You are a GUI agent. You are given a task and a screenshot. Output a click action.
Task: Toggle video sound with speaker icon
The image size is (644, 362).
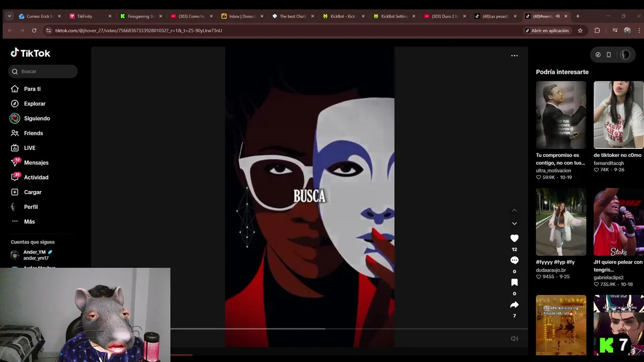(514, 338)
